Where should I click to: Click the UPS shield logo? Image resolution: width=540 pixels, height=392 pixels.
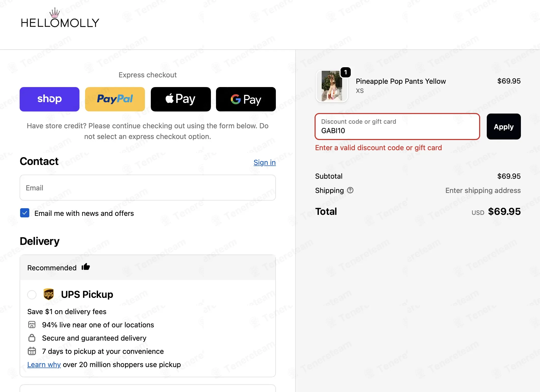click(x=49, y=294)
